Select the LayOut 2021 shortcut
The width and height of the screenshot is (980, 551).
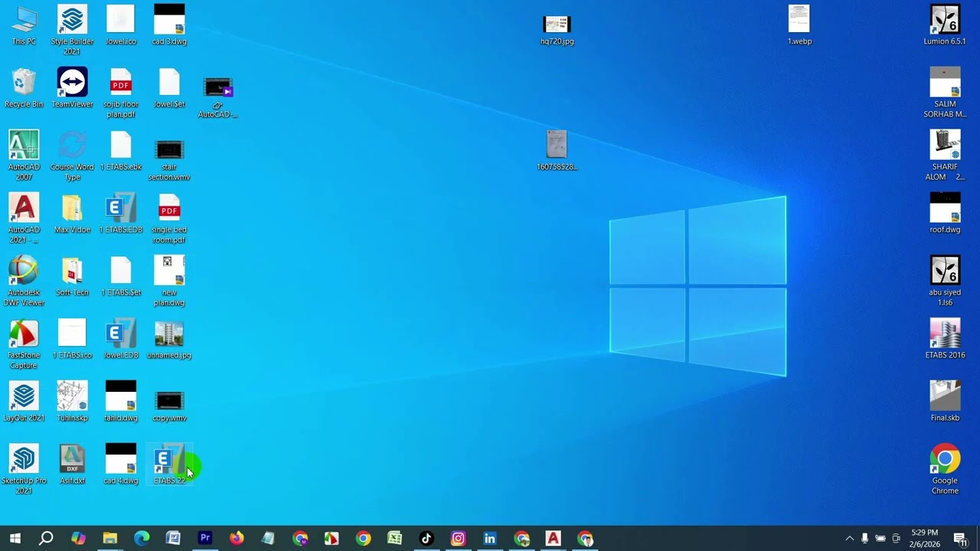(x=24, y=402)
